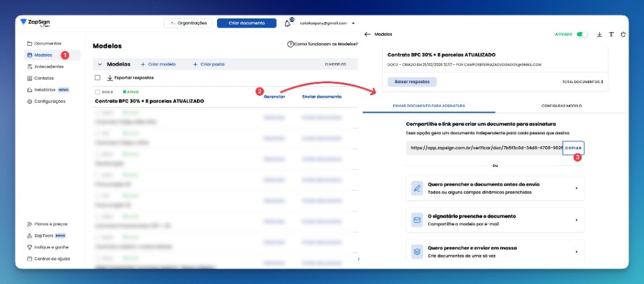644x284 pixels.
Task: Click Gerenciar for Contrato BPC
Action: click(x=274, y=97)
